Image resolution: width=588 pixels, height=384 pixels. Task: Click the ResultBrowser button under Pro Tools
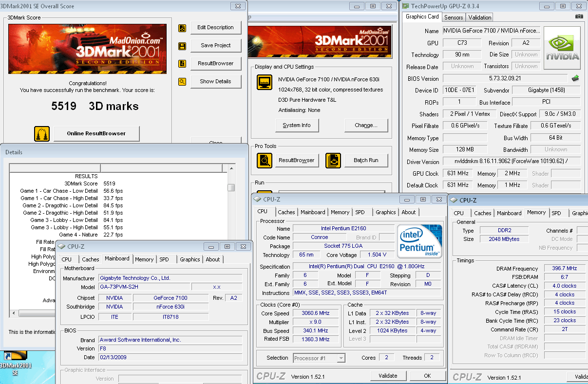(297, 160)
